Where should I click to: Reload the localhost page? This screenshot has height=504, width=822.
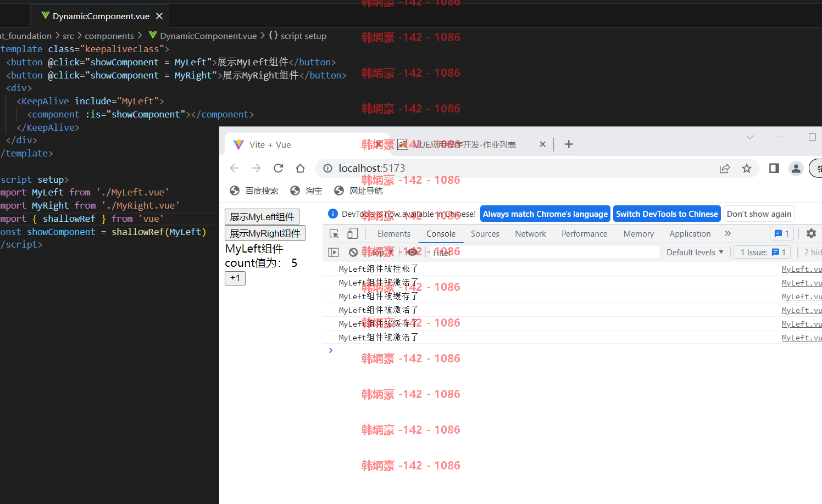279,168
